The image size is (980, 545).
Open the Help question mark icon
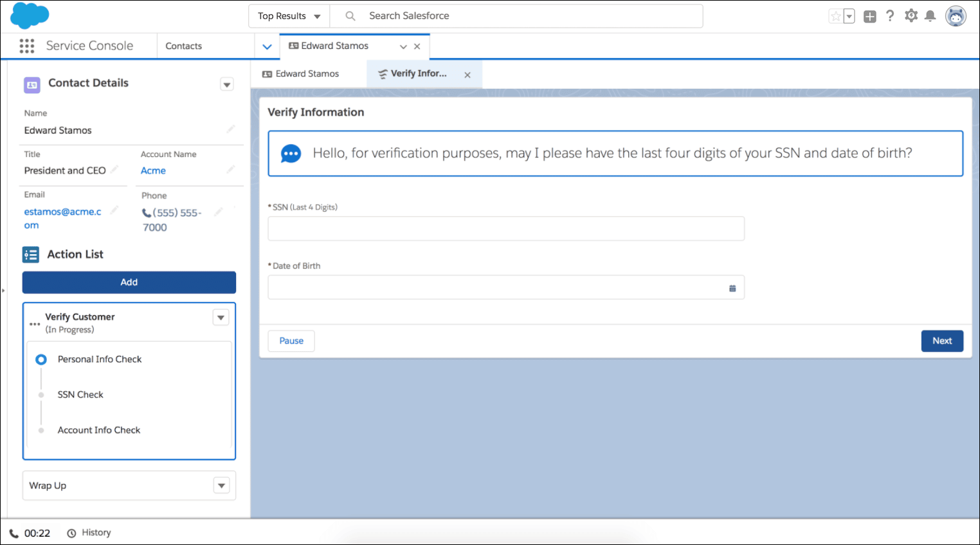(890, 16)
